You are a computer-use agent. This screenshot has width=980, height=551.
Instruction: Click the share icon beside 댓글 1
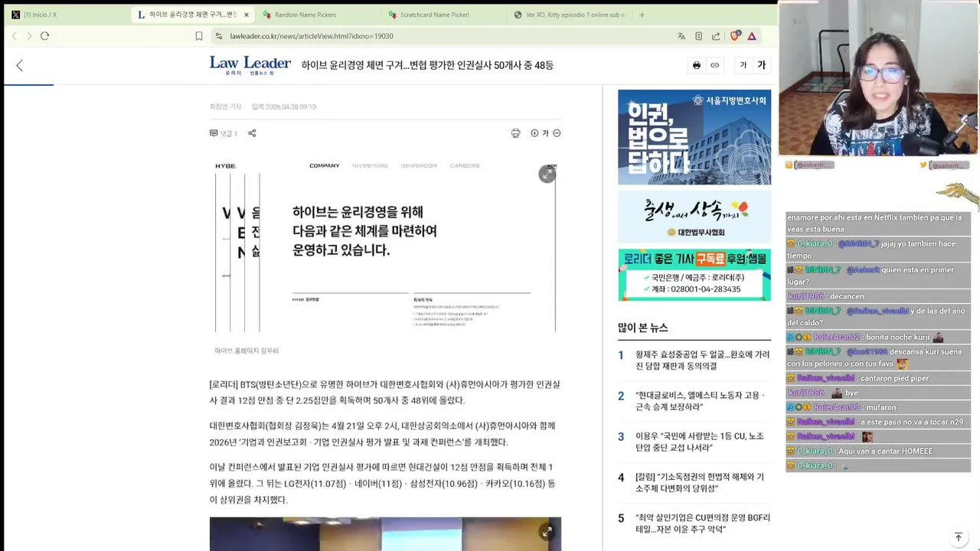coord(252,133)
